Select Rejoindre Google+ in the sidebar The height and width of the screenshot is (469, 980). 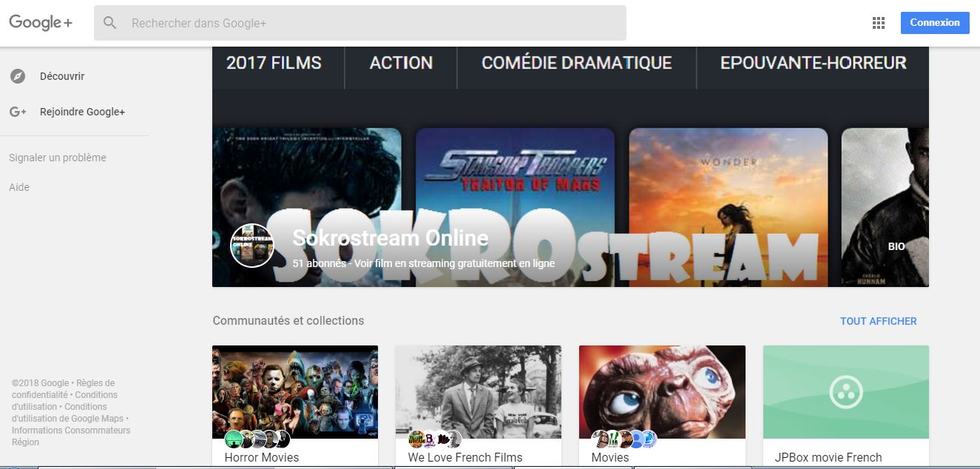[x=83, y=112]
